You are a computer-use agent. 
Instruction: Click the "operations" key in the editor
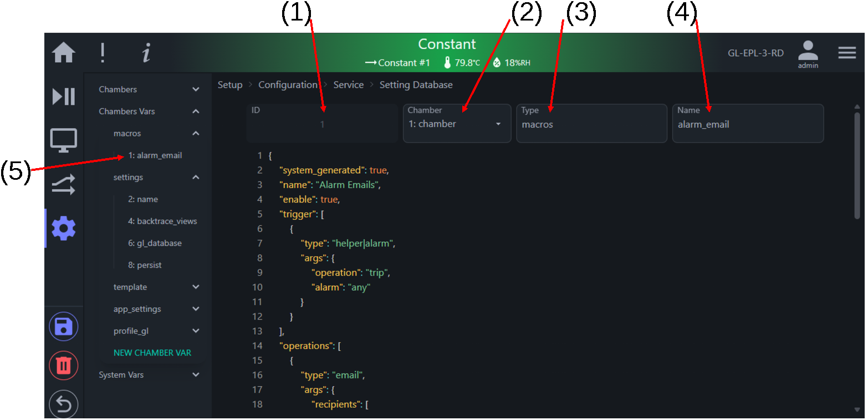[305, 346]
